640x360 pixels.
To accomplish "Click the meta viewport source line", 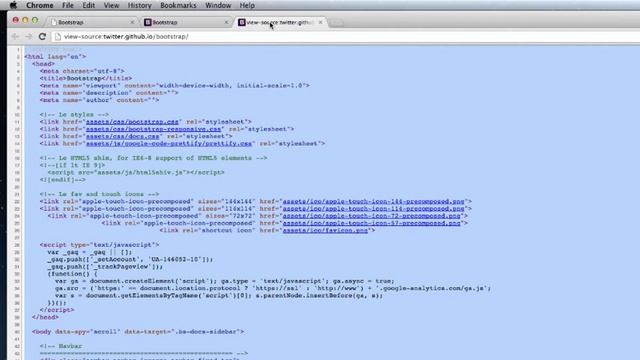I will tap(175, 86).
